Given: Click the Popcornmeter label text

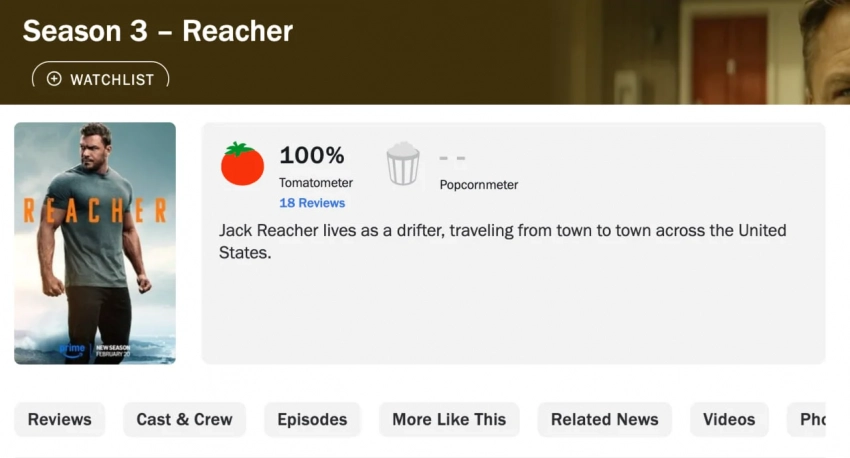Looking at the screenshot, I should click(479, 185).
